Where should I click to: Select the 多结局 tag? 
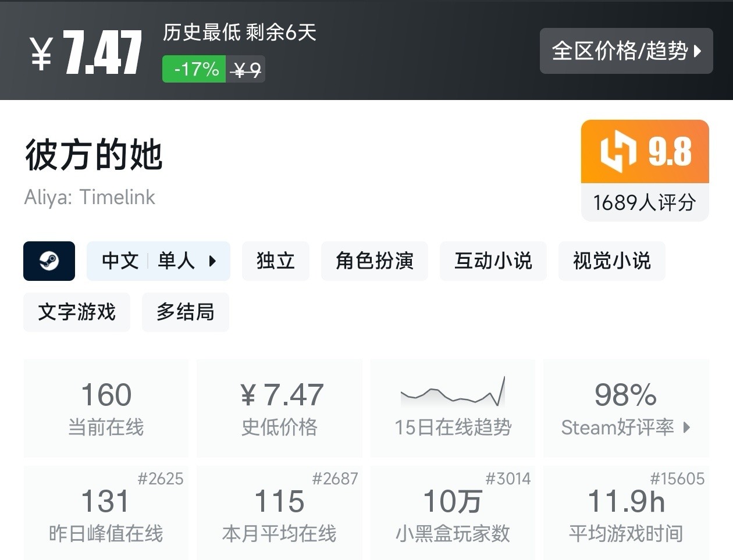(185, 312)
